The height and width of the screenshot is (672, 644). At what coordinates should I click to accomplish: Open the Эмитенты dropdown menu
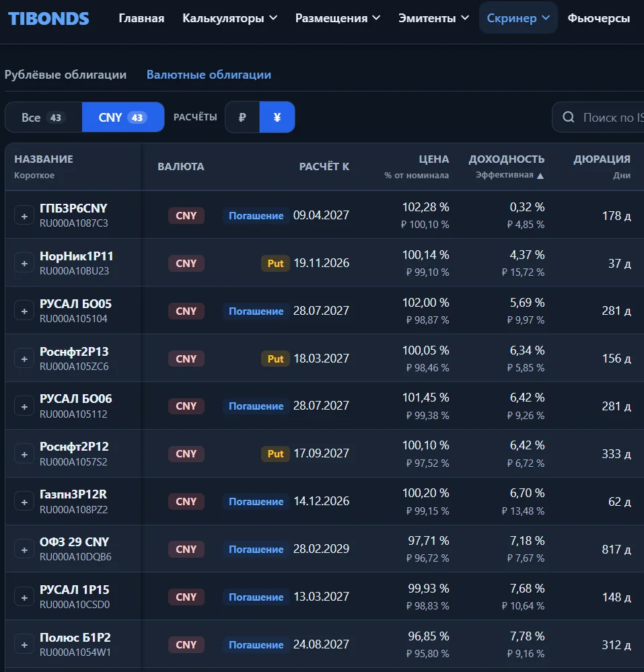(433, 18)
